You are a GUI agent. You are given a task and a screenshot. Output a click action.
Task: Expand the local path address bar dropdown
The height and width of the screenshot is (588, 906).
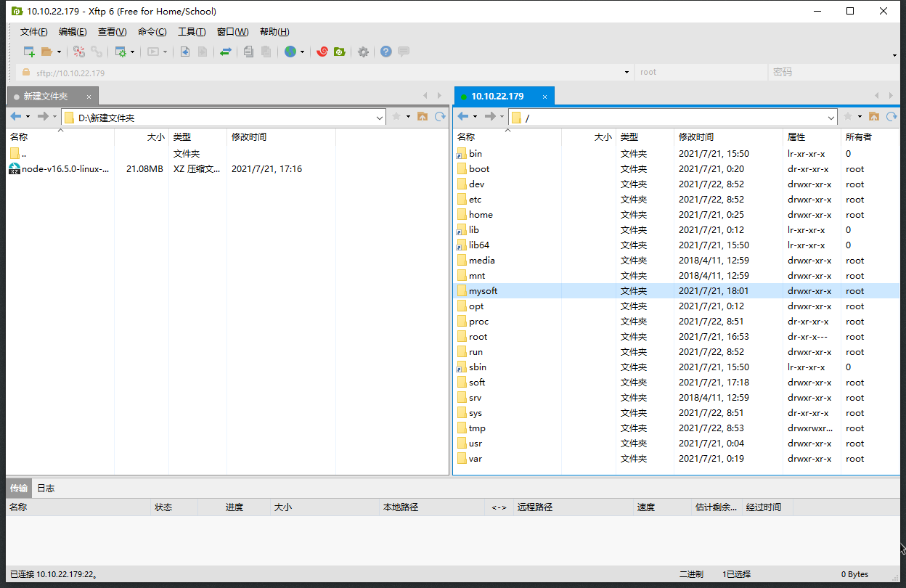click(379, 116)
